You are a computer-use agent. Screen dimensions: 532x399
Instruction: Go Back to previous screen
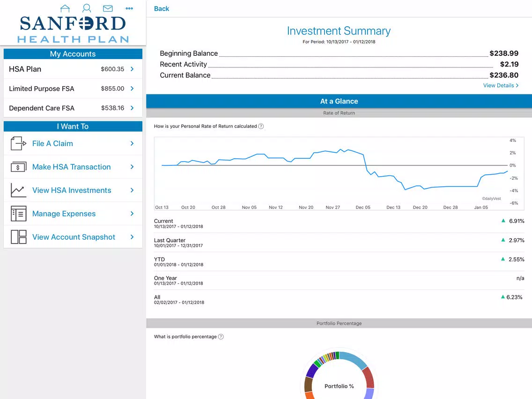click(162, 9)
